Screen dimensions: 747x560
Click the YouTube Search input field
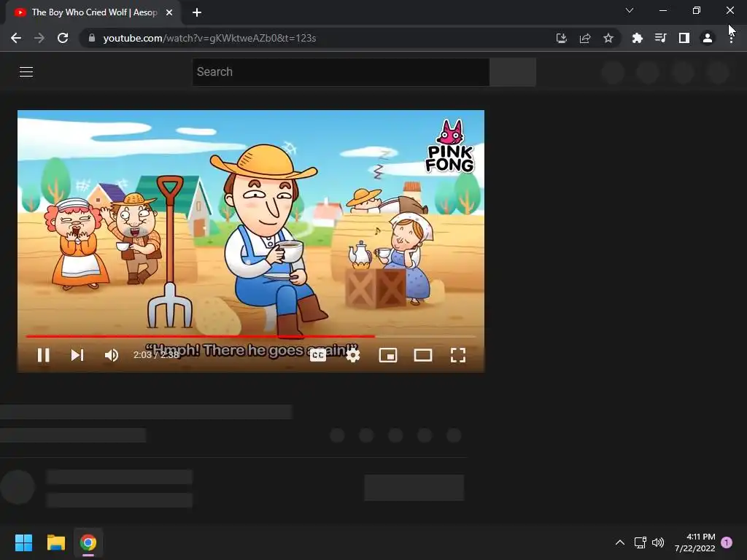341,72
